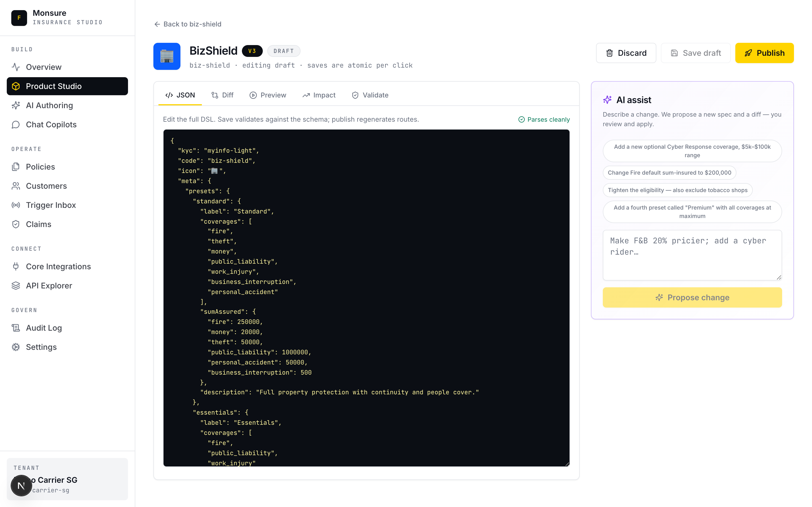Open Settings from the sidebar

[41, 347]
